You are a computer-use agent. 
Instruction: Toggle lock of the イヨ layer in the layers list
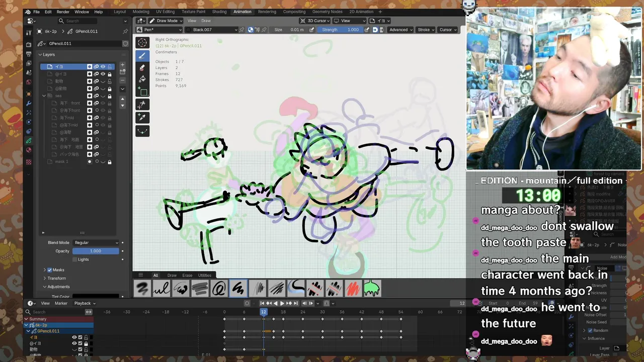coord(109,66)
